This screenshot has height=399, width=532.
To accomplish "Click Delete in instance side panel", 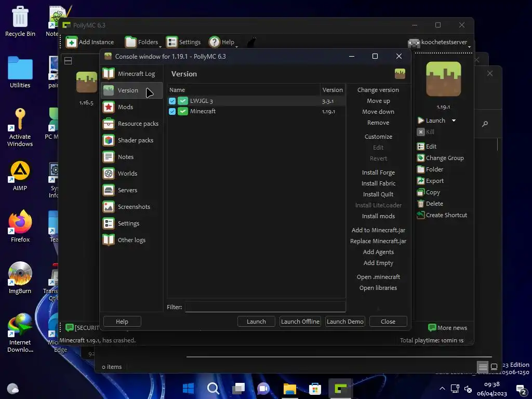I will pyautogui.click(x=430, y=204).
